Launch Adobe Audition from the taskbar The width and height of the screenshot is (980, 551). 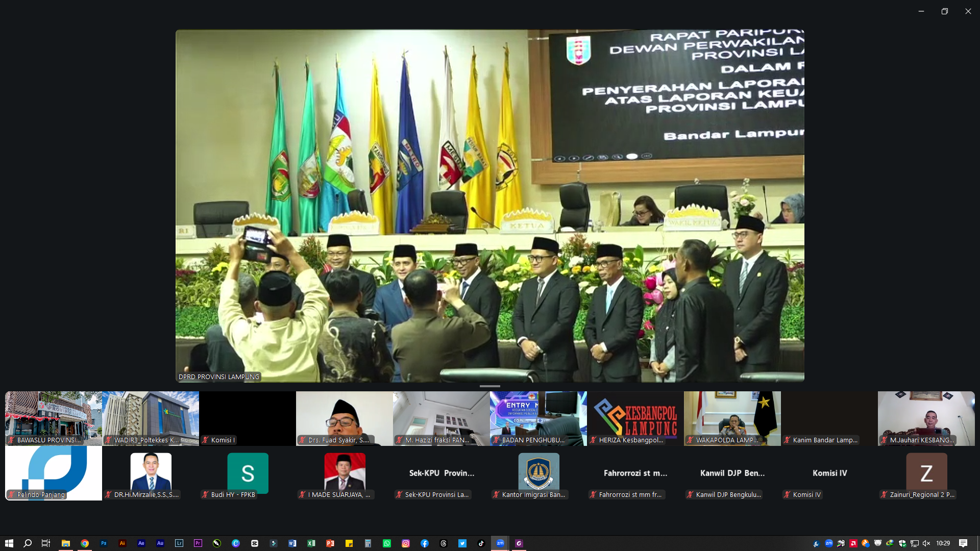[x=160, y=543]
